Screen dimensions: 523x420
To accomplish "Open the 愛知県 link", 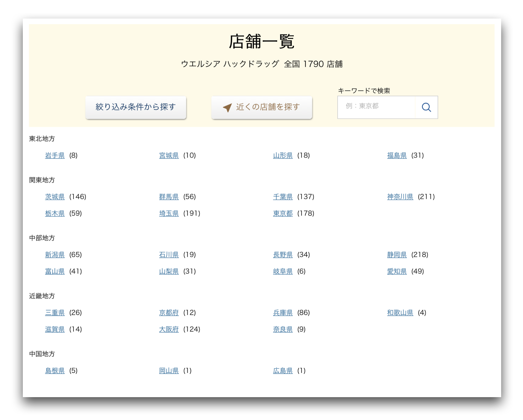I will click(x=397, y=271).
